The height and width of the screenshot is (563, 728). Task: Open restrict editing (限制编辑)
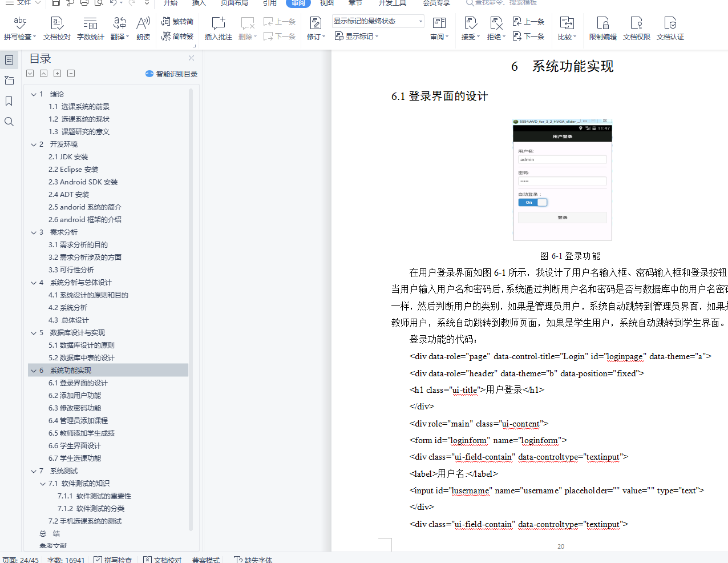(602, 29)
